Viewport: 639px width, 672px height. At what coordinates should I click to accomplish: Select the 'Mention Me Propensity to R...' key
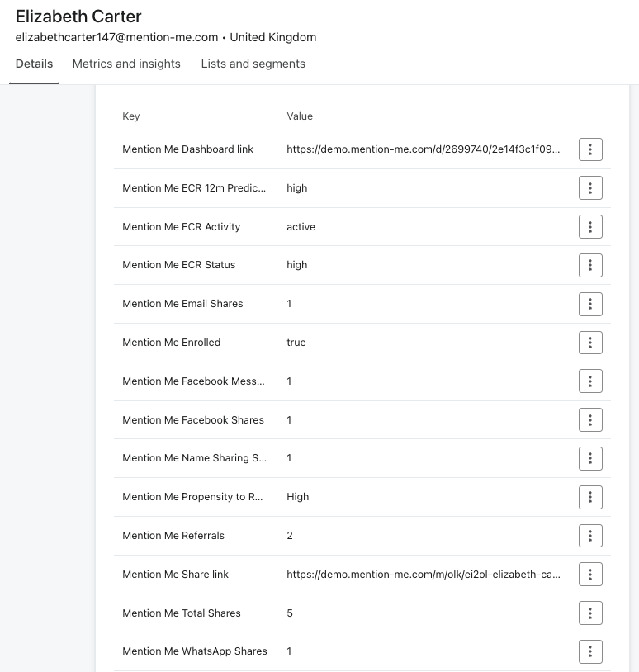[x=192, y=497]
